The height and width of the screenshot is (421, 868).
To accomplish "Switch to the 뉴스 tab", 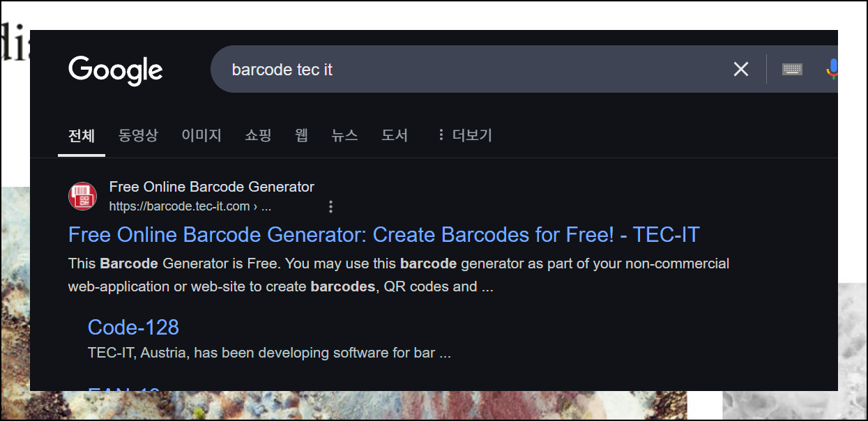I will tap(345, 135).
